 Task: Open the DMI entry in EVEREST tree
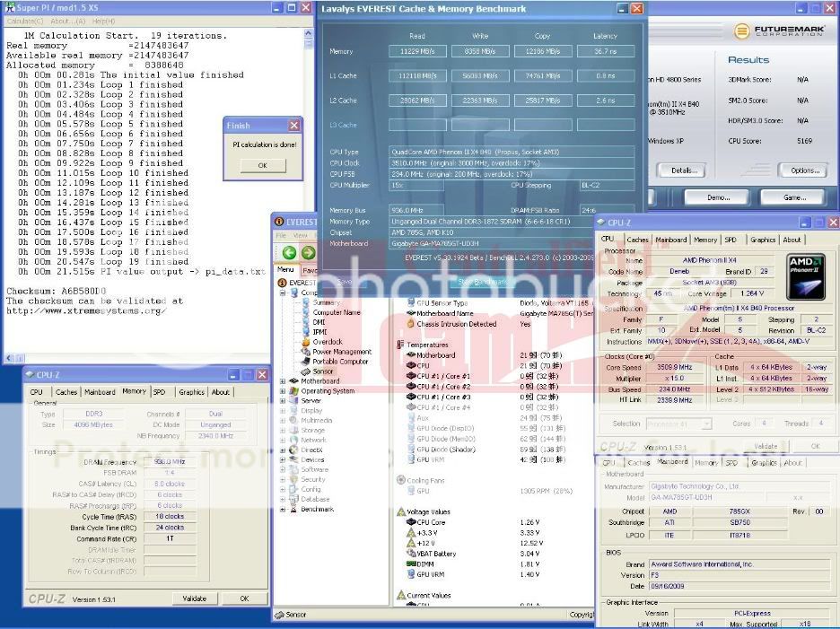click(319, 322)
